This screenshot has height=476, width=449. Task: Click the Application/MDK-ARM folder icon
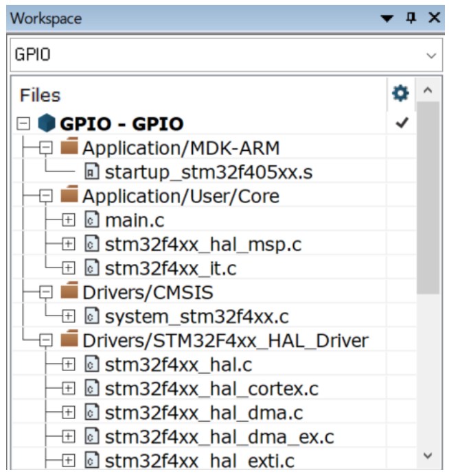(70, 148)
